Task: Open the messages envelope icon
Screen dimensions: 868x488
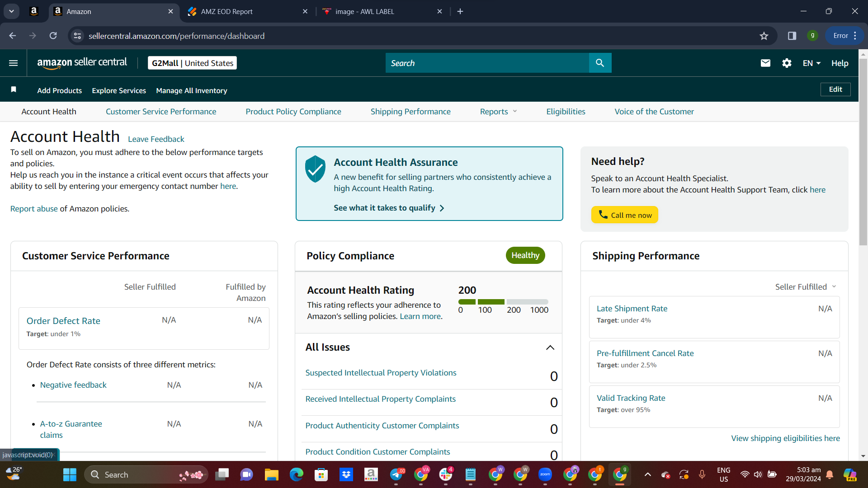Action: [765, 63]
